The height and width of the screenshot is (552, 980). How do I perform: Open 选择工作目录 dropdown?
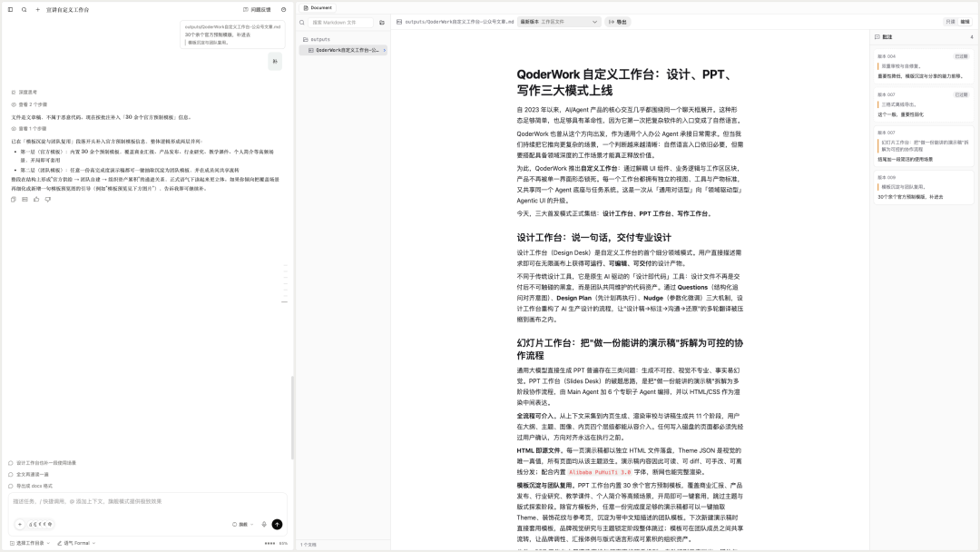pyautogui.click(x=29, y=543)
